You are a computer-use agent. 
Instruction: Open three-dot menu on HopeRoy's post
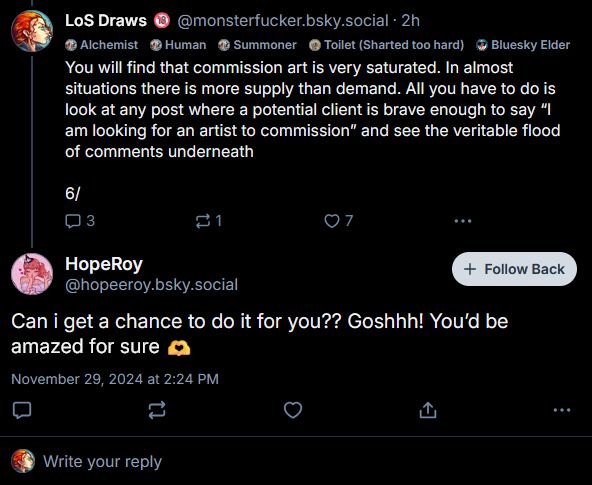(562, 410)
